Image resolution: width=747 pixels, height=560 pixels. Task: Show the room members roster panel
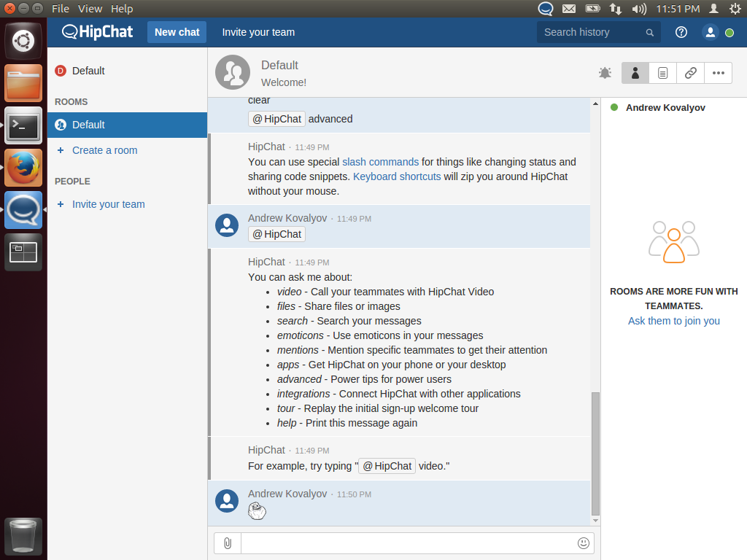tap(635, 73)
